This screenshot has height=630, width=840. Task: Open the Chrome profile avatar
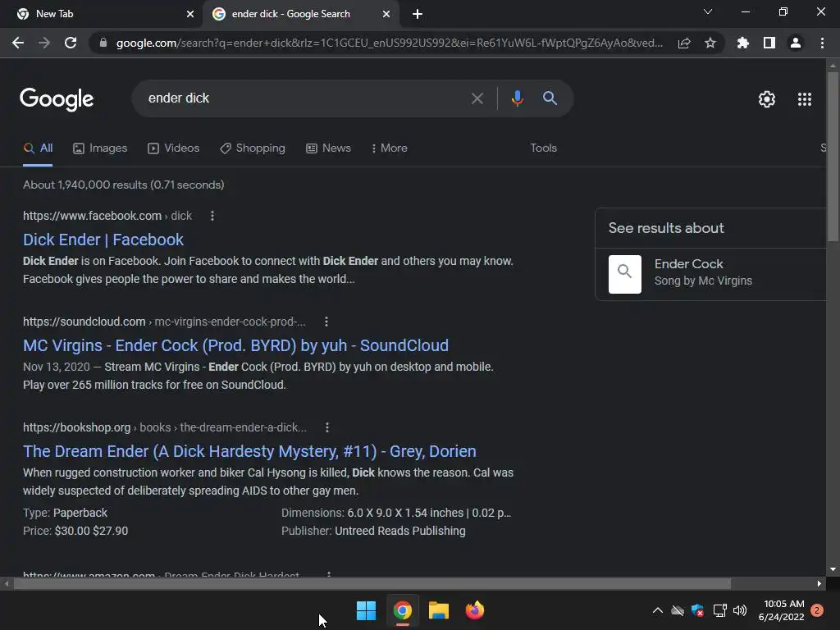pos(796,43)
